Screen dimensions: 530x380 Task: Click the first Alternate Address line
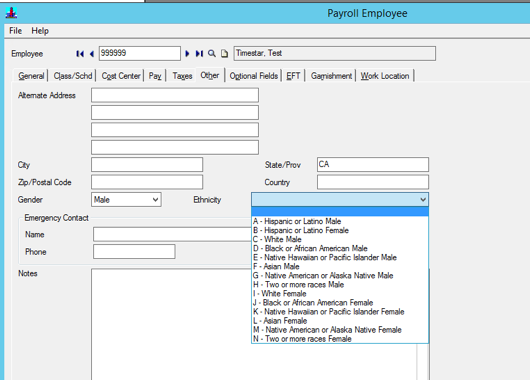pos(175,95)
